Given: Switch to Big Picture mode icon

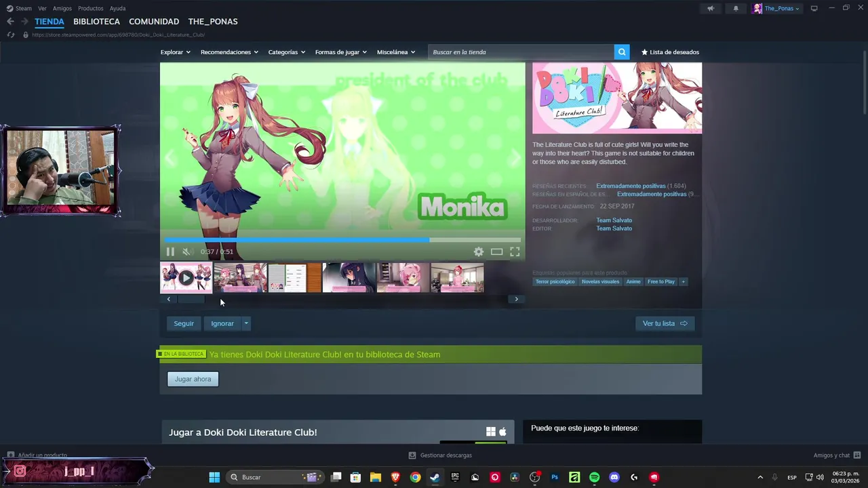Looking at the screenshot, I should [x=814, y=8].
